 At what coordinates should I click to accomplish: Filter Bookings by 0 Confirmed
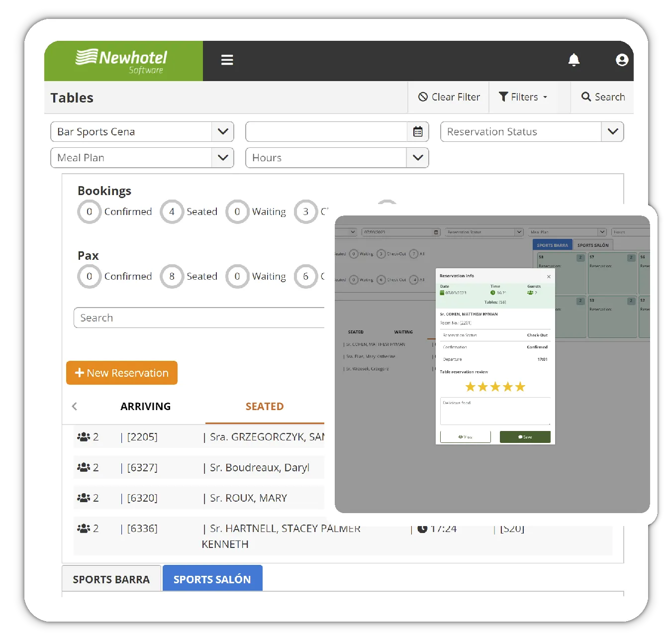[115, 212]
